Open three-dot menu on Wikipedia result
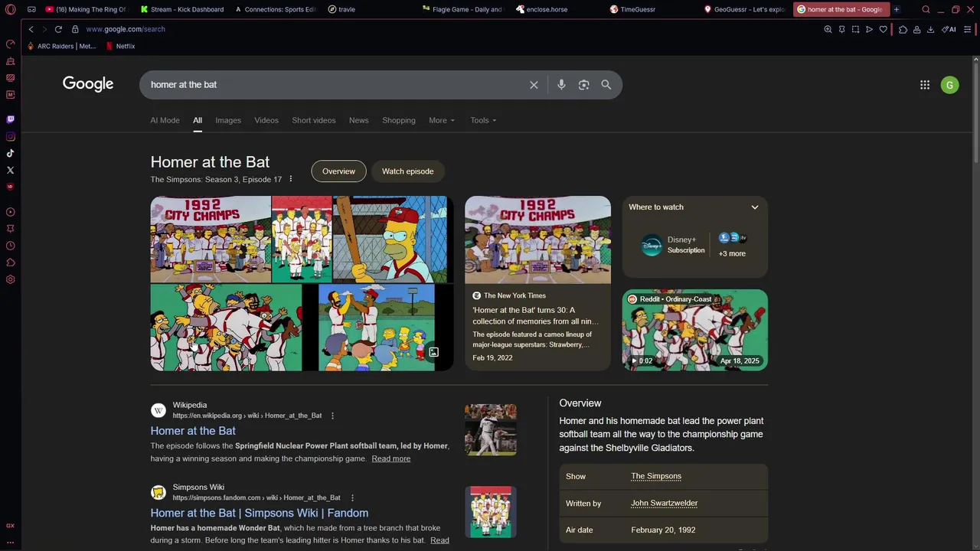Viewport: 980px width, 551px height. 332,416
